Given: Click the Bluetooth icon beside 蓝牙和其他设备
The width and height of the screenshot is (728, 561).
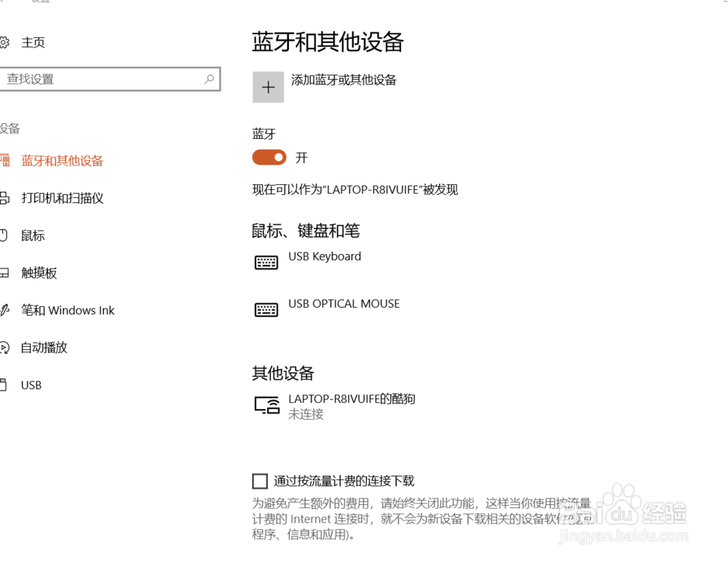Looking at the screenshot, I should 6,160.
